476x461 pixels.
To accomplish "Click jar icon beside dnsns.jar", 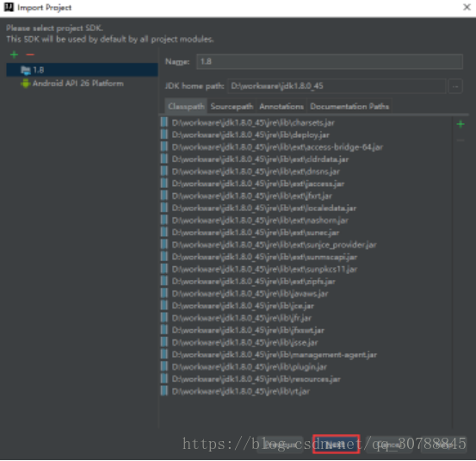I will pos(164,171).
